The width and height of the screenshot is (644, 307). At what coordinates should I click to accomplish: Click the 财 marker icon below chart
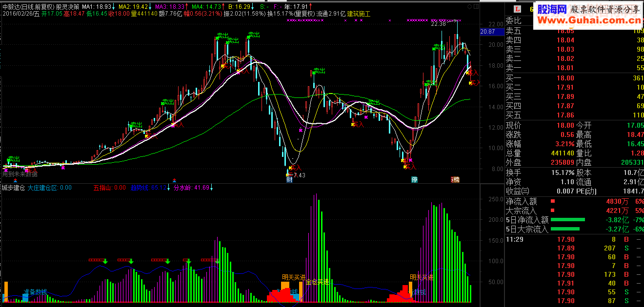(x=289, y=179)
